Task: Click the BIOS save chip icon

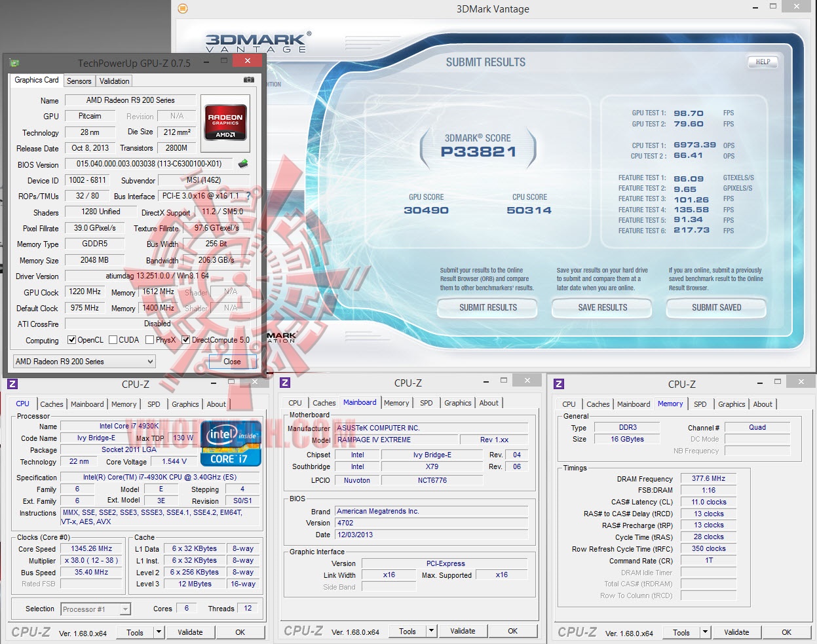Action: pos(243,164)
